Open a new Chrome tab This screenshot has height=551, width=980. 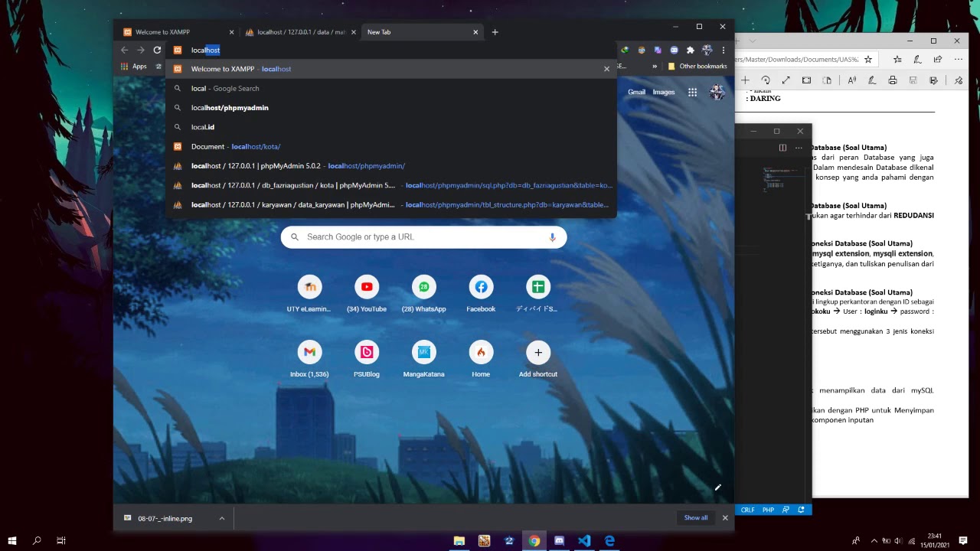pyautogui.click(x=495, y=32)
